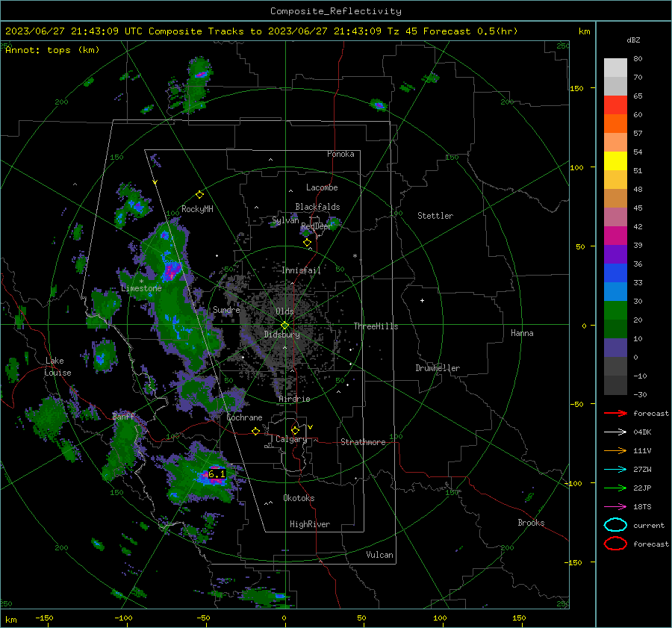Click the 'Annot: tops (km)' label
This screenshot has width=672, height=628.
click(x=52, y=50)
